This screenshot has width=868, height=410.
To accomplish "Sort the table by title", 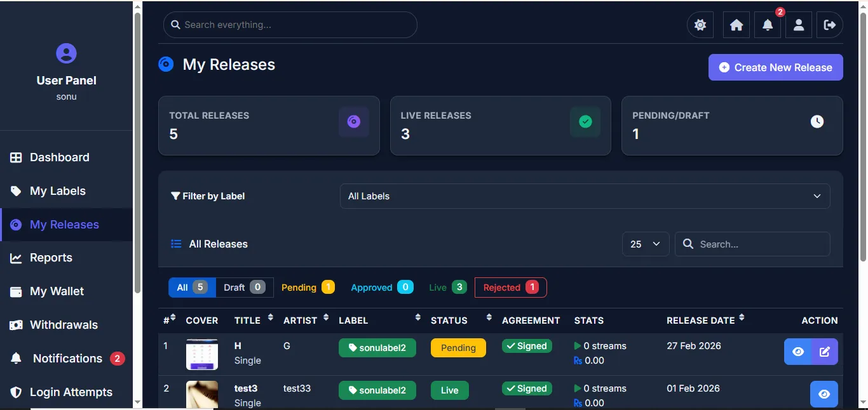I will pyautogui.click(x=270, y=317).
